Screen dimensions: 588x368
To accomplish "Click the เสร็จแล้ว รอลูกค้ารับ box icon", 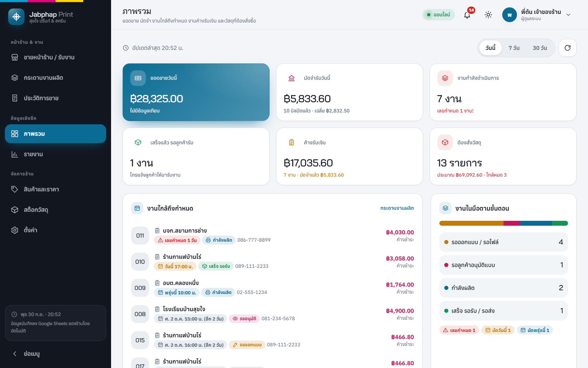I will (138, 142).
